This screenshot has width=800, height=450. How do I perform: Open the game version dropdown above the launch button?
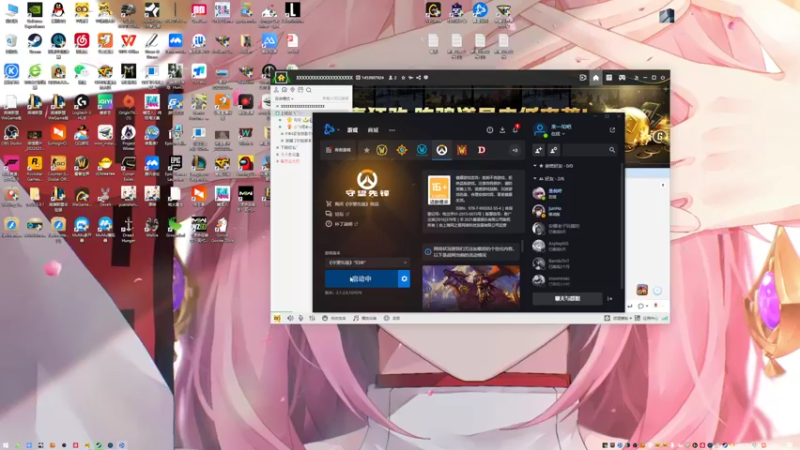coord(367,262)
